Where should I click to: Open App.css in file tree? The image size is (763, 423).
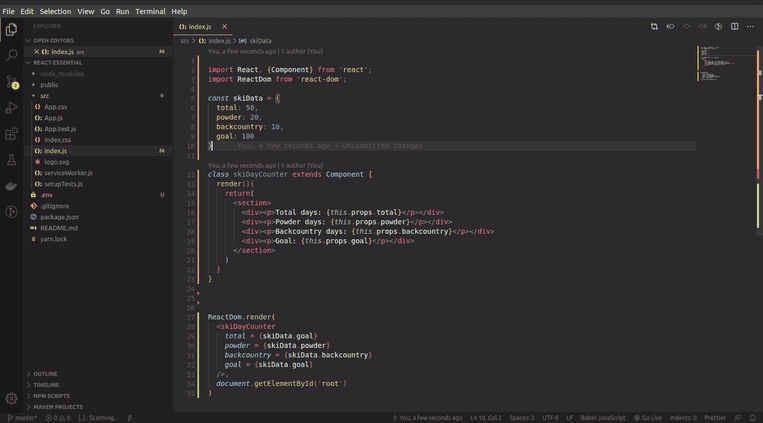(x=55, y=107)
